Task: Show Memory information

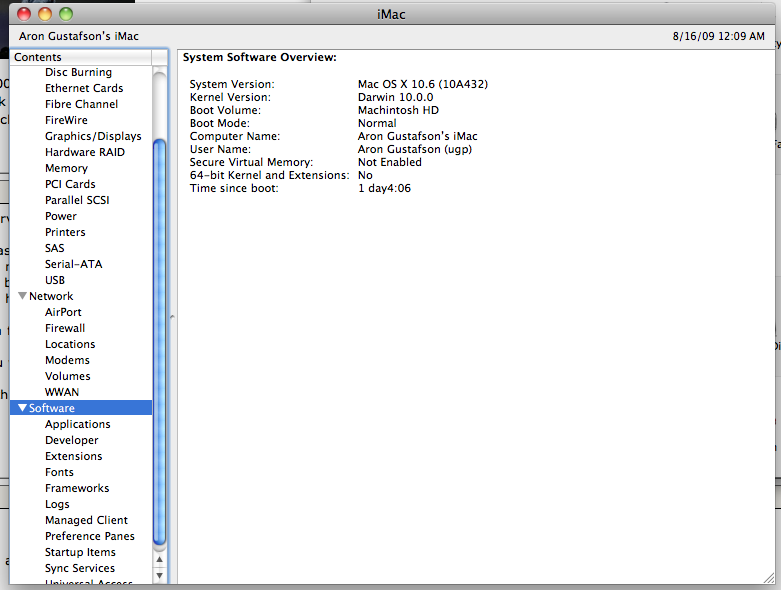Action: (x=66, y=168)
